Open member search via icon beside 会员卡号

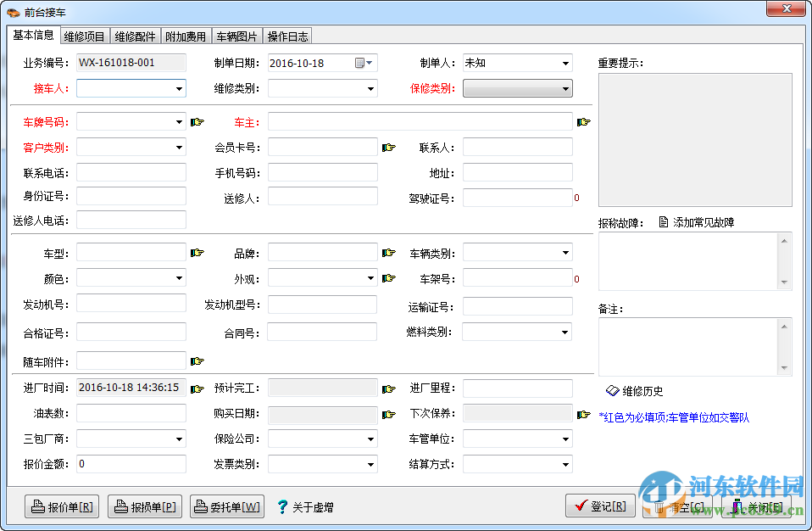388,147
